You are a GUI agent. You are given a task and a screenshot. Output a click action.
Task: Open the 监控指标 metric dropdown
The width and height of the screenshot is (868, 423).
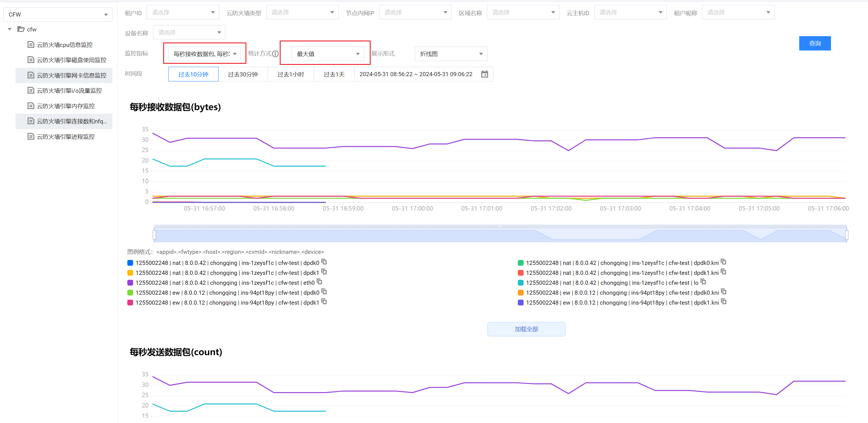point(205,54)
